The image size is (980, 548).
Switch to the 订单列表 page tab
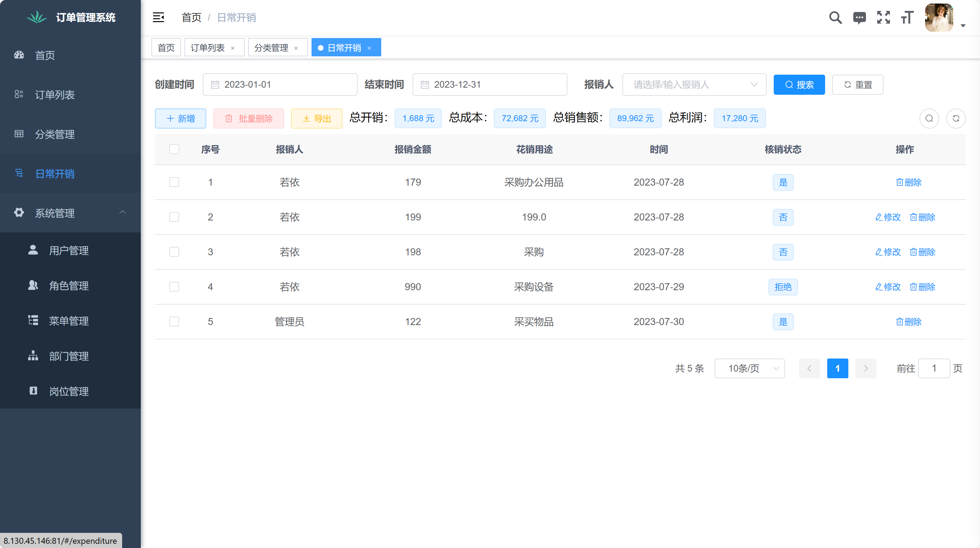[208, 48]
